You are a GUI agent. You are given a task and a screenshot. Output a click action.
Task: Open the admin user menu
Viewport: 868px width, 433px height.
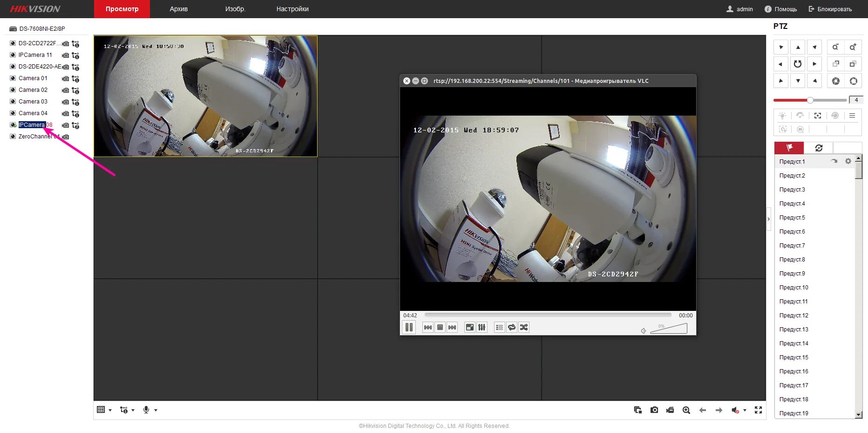pyautogui.click(x=739, y=9)
